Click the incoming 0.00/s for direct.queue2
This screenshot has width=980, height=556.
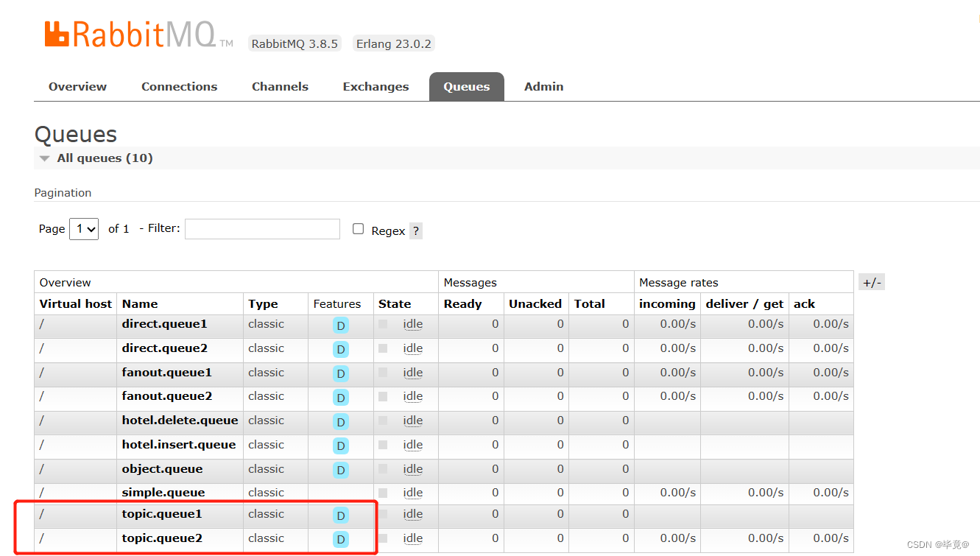pos(678,348)
